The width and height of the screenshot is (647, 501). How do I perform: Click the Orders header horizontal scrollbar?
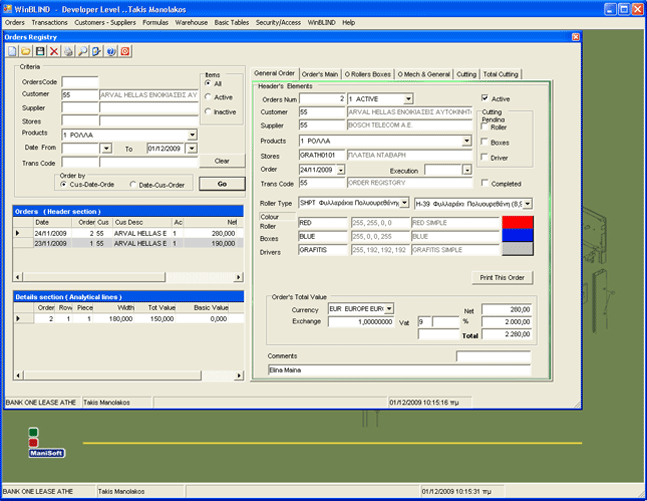tap(128, 277)
